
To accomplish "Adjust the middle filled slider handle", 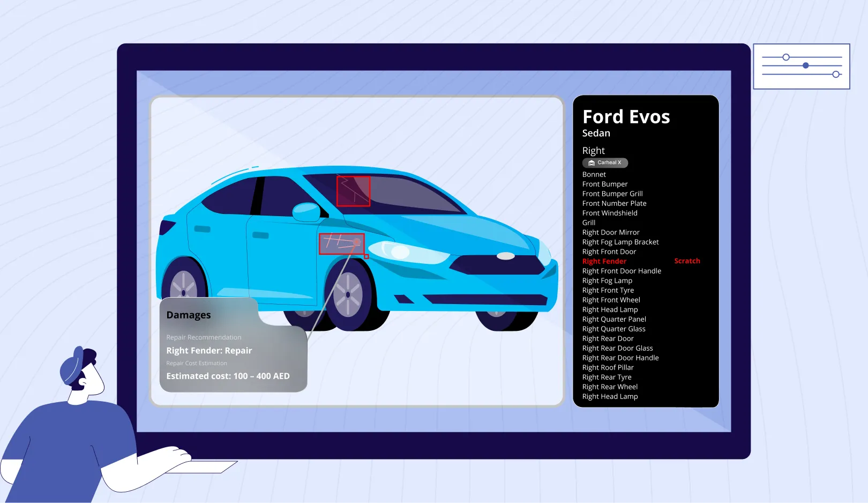I will (x=806, y=65).
